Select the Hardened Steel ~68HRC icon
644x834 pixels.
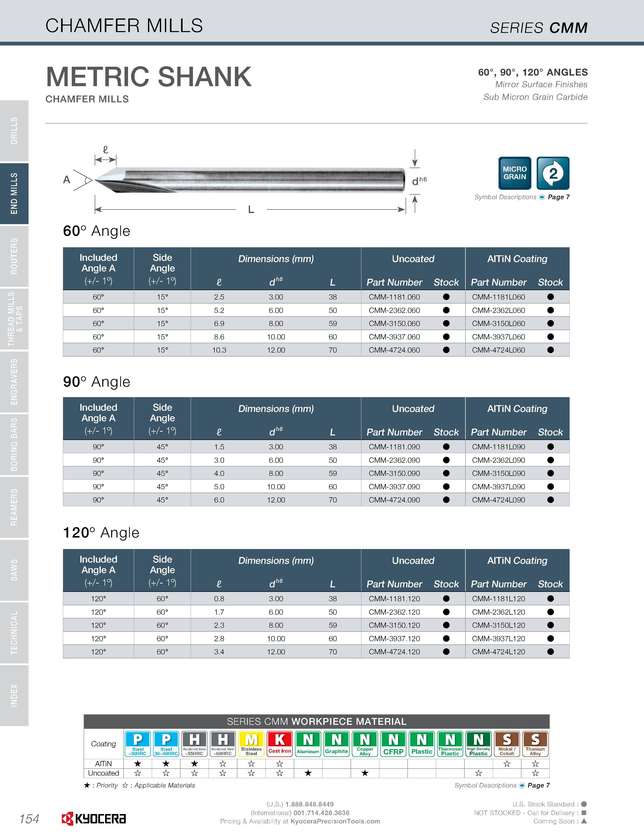[223, 744]
